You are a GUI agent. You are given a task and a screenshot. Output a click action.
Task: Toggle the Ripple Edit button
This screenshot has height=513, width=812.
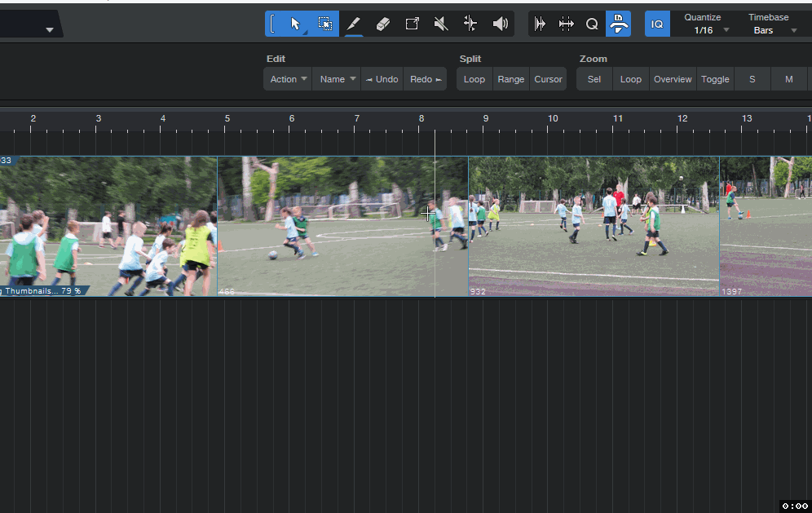(566, 24)
